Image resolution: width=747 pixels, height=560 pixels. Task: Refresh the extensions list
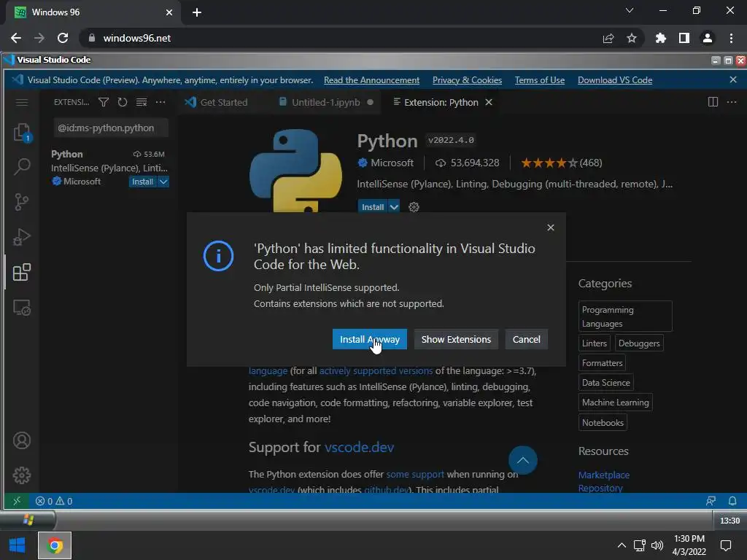pyautogui.click(x=123, y=102)
